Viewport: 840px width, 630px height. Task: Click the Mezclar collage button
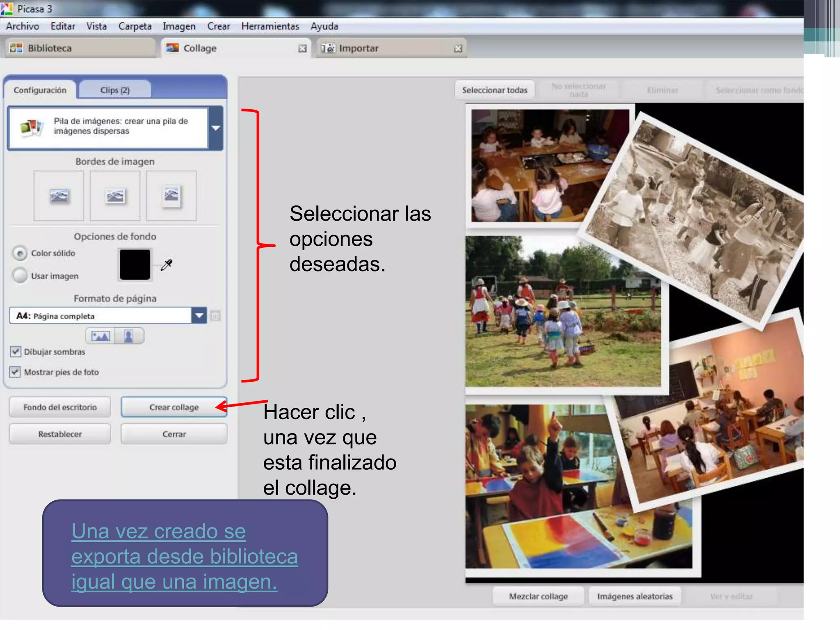538,596
